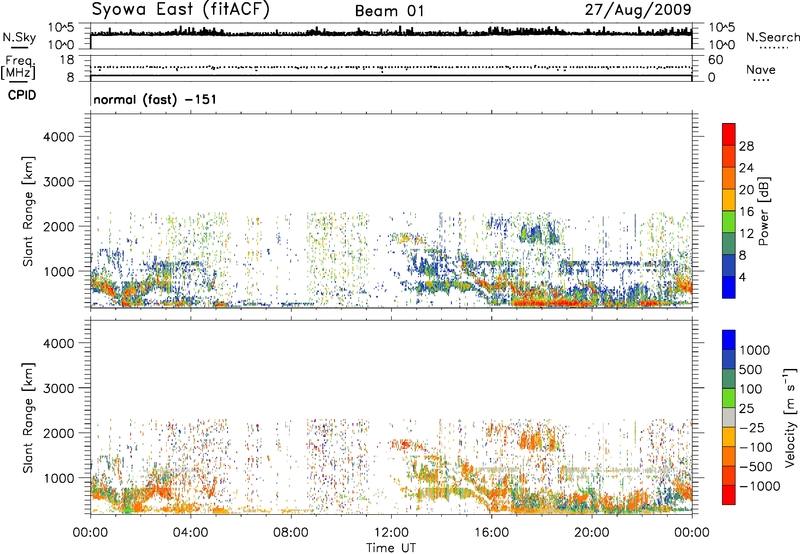Select the "Power [dB]" colorbar title
This screenshot has width=800, height=554.
[763, 211]
